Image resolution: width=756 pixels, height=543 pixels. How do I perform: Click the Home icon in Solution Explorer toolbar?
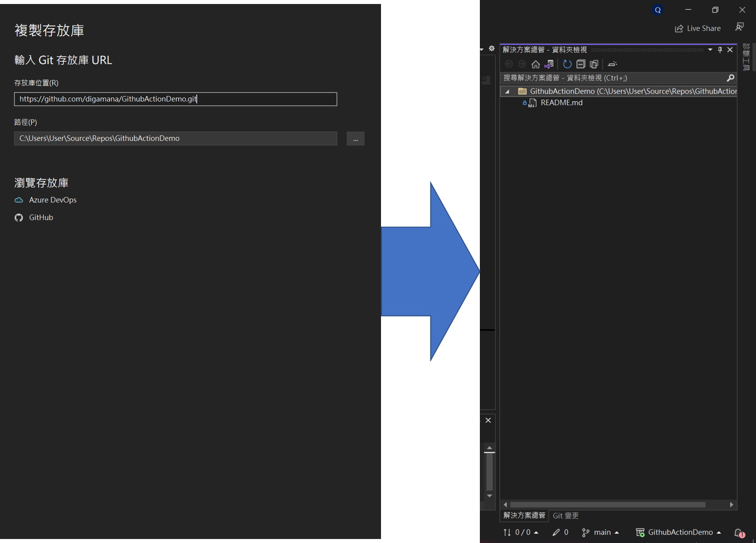coord(535,64)
